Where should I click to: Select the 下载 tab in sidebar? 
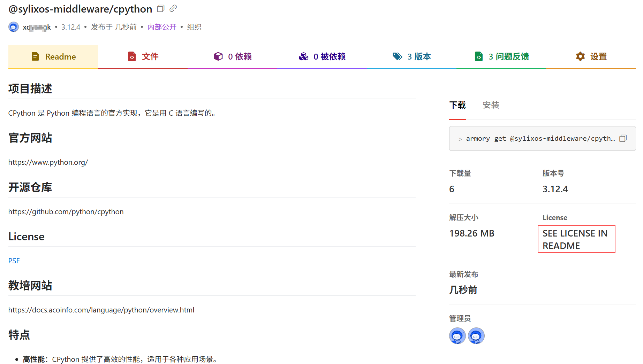click(457, 105)
